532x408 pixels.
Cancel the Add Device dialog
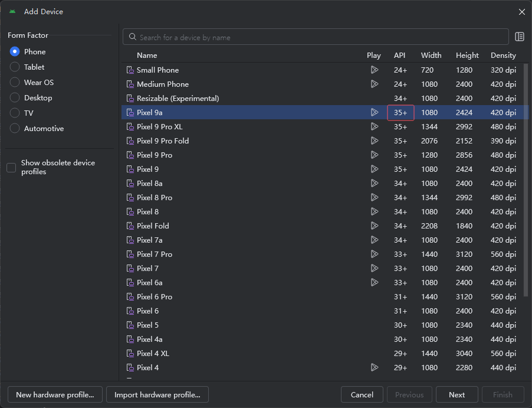362,395
